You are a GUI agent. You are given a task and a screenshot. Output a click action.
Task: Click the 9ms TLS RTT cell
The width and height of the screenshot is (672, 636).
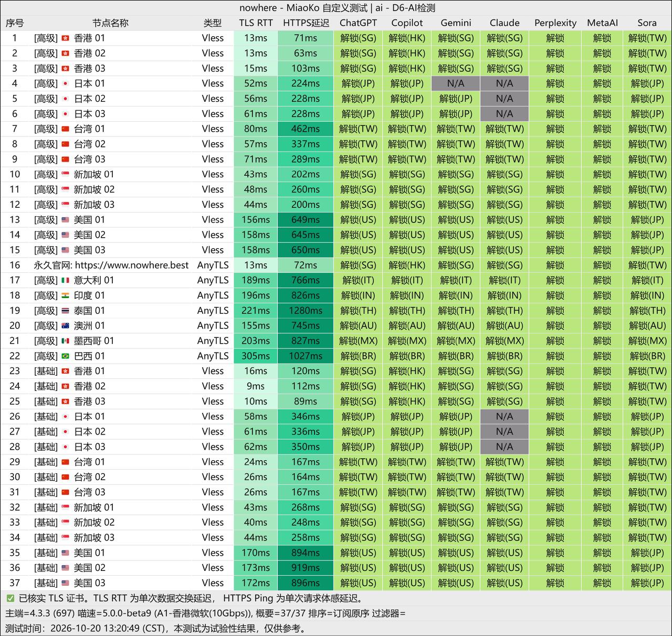point(256,386)
